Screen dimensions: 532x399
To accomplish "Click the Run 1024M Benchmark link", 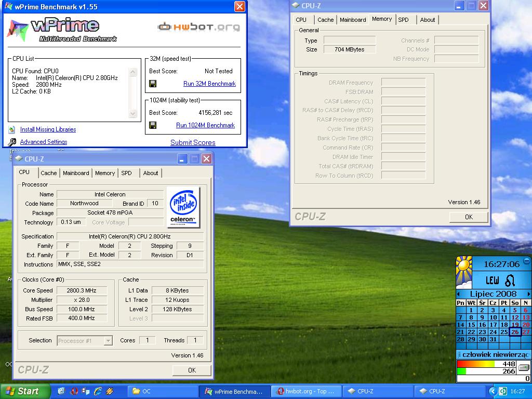I will (205, 125).
